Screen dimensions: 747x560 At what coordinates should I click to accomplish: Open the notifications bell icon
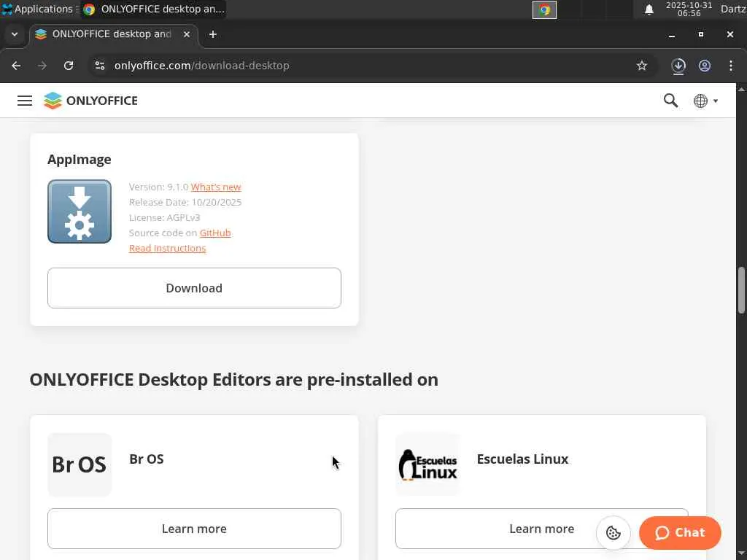tap(649, 9)
